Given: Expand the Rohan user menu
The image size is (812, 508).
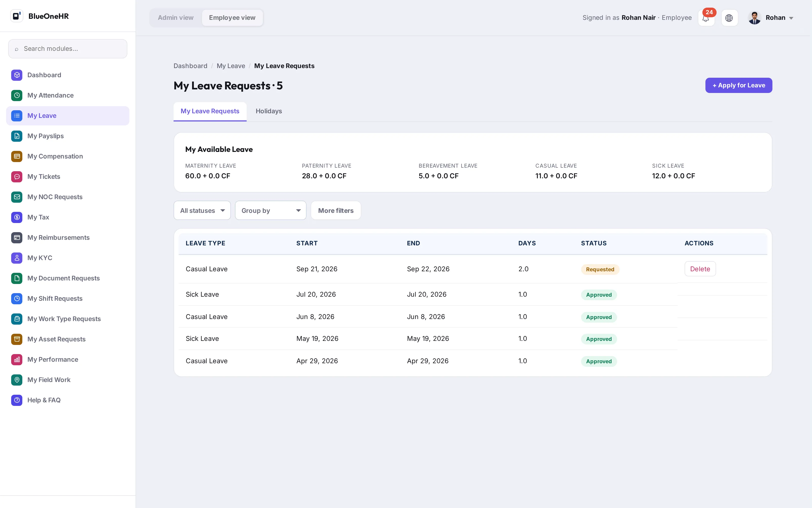Looking at the screenshot, I should (x=771, y=18).
